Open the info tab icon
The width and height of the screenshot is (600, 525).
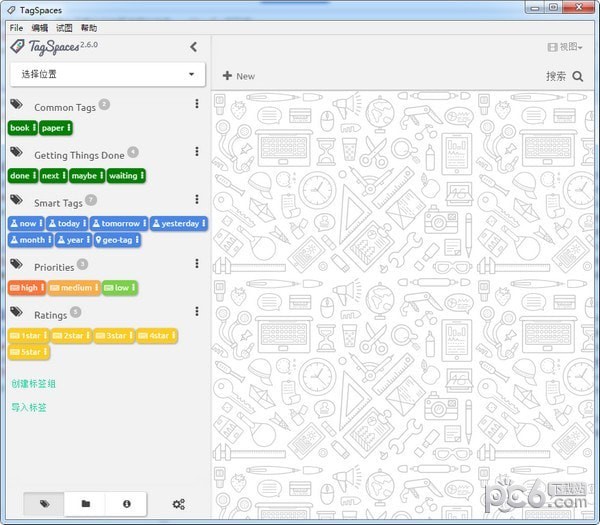coord(127,505)
